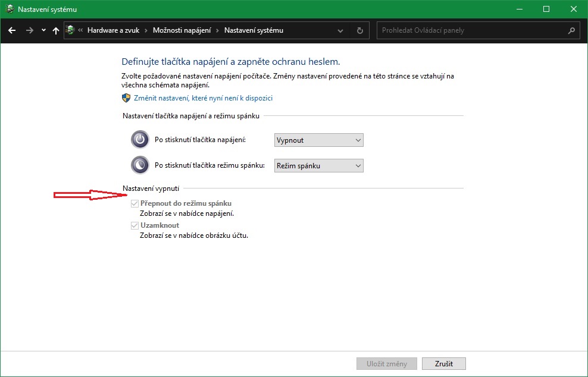
Task: Open the Vypnout power button dropdown
Action: [319, 140]
